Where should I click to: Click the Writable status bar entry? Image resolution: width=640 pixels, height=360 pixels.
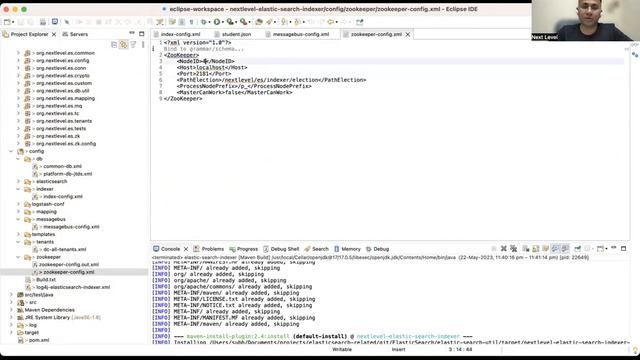[342, 349]
